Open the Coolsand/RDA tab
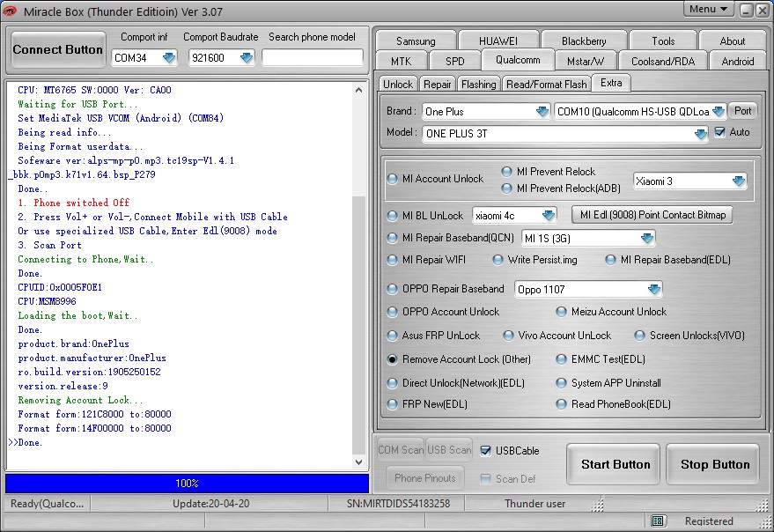The image size is (774, 532). click(663, 62)
